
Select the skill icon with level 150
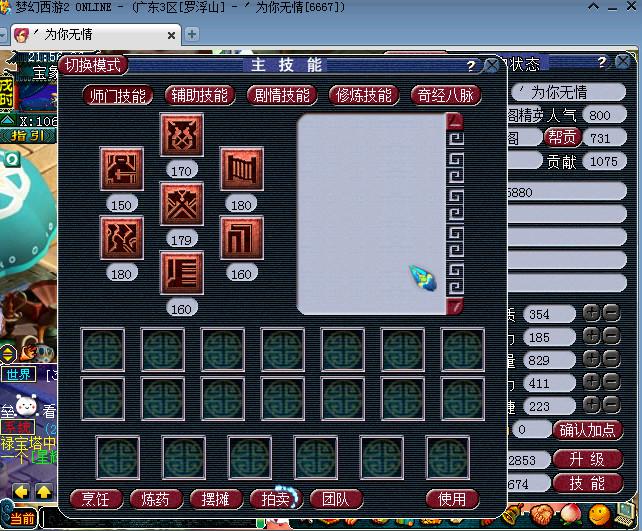click(x=122, y=169)
